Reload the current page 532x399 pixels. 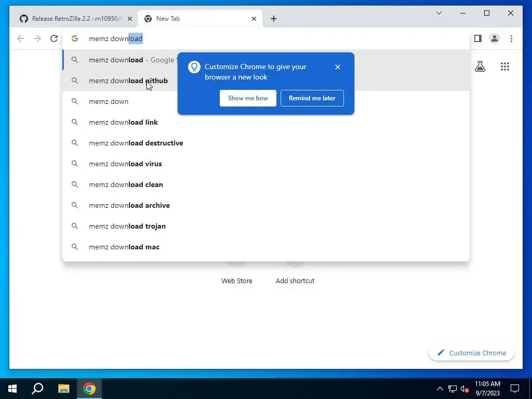(x=54, y=38)
